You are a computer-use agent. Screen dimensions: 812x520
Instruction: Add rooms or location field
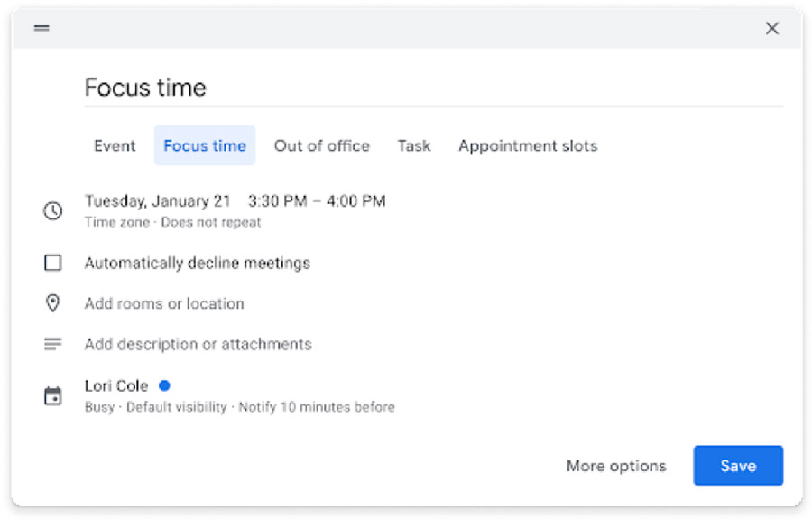tap(164, 303)
